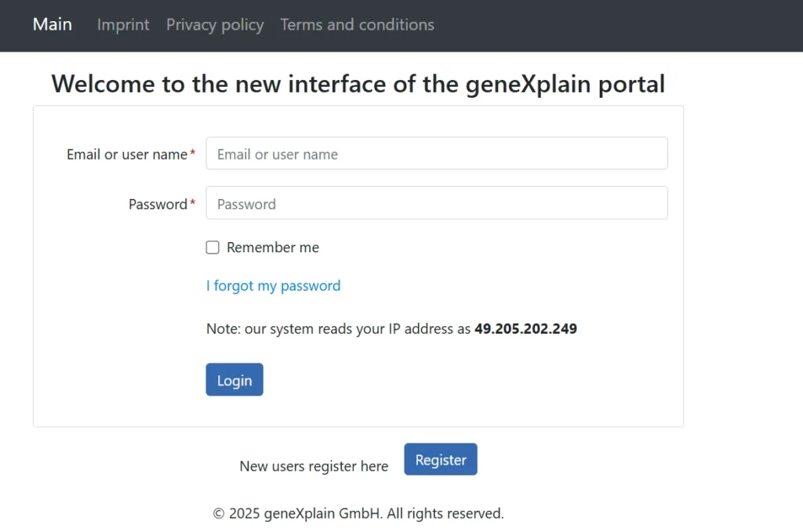Click the red asterisk beside Password label

[x=193, y=204]
